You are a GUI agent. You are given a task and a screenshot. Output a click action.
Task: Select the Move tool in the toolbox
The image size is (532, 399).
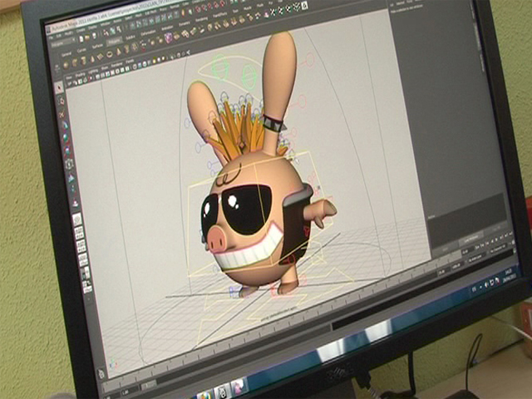[x=65, y=126]
